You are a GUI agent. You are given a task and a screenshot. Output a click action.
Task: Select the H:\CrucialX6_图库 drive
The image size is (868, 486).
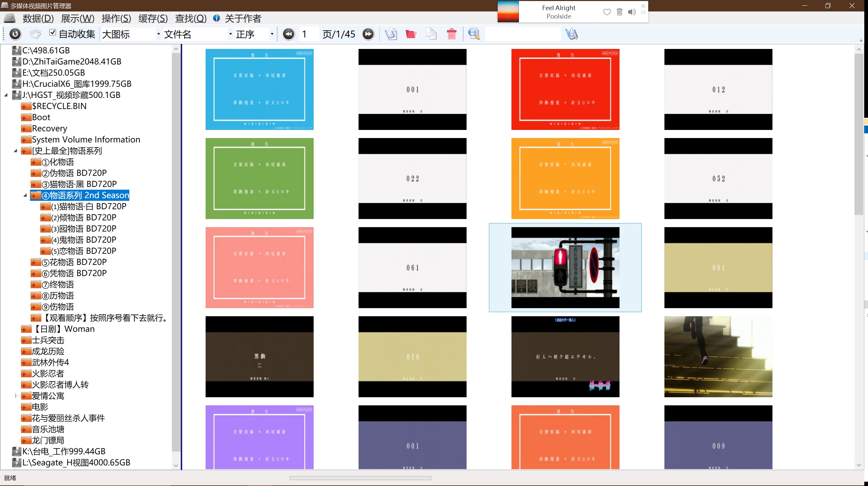[77, 84]
